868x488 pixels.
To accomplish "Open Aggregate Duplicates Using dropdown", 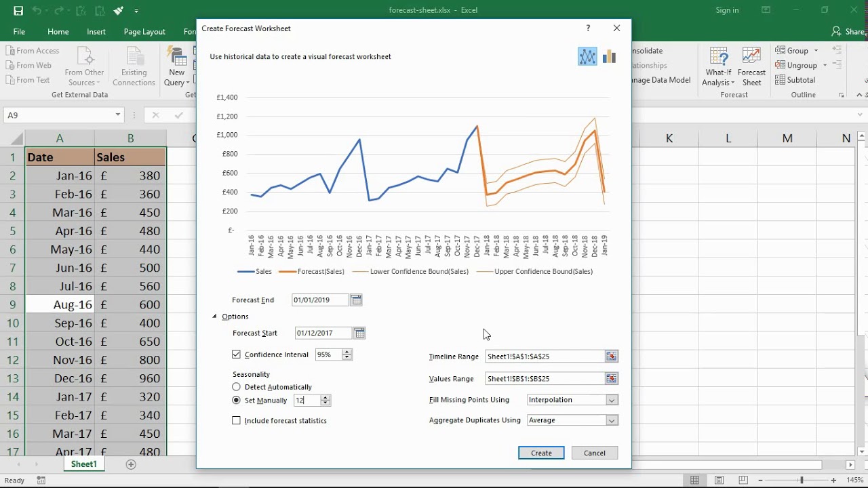I will coord(612,420).
